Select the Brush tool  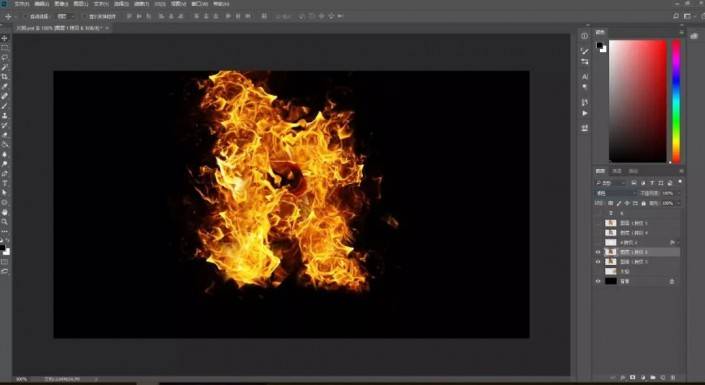5,106
